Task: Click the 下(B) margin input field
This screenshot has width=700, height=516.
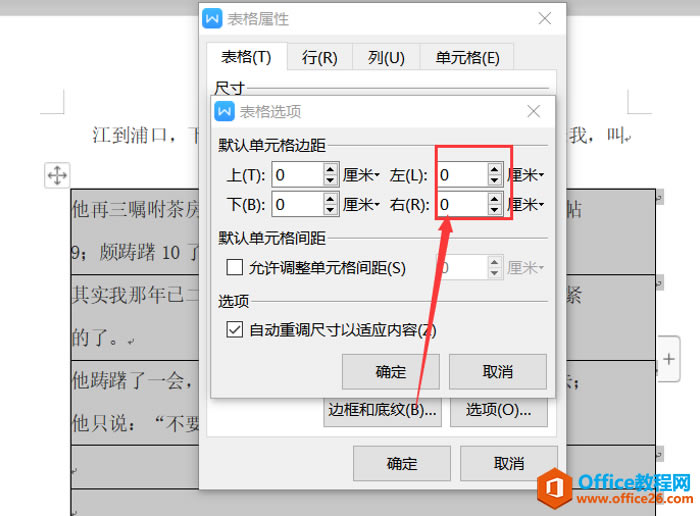Action: (x=298, y=205)
